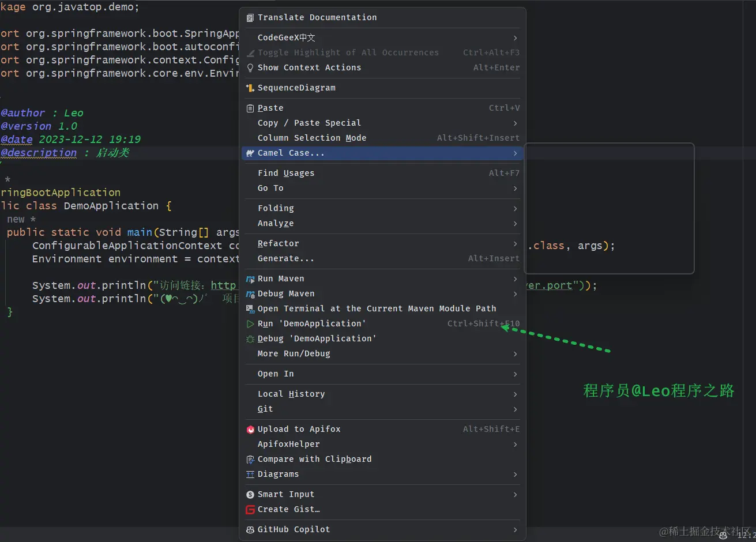
Task: Click the green run triangle for DemoApplication
Action: pos(250,323)
